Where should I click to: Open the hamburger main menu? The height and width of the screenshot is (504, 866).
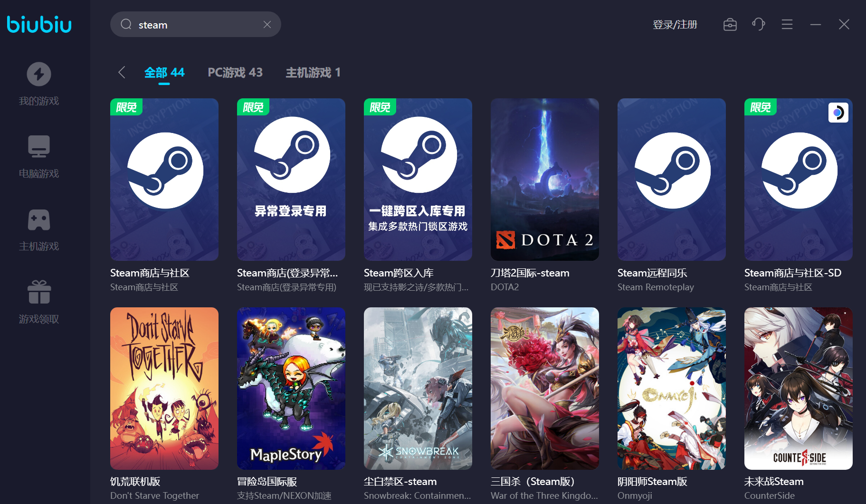click(787, 24)
